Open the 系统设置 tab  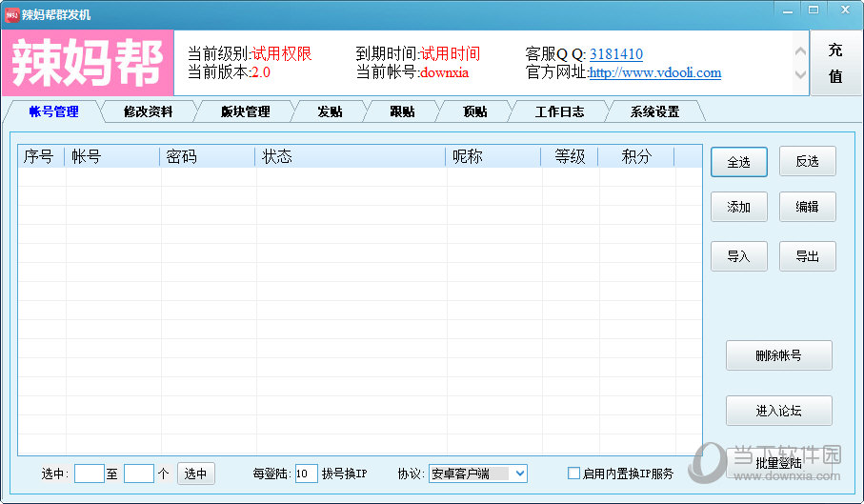654,111
